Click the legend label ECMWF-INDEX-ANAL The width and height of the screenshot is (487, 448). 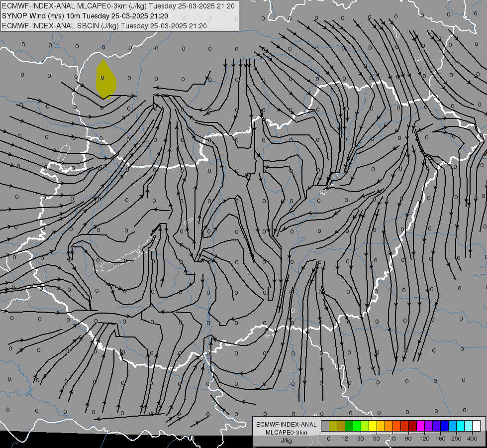click(x=287, y=425)
